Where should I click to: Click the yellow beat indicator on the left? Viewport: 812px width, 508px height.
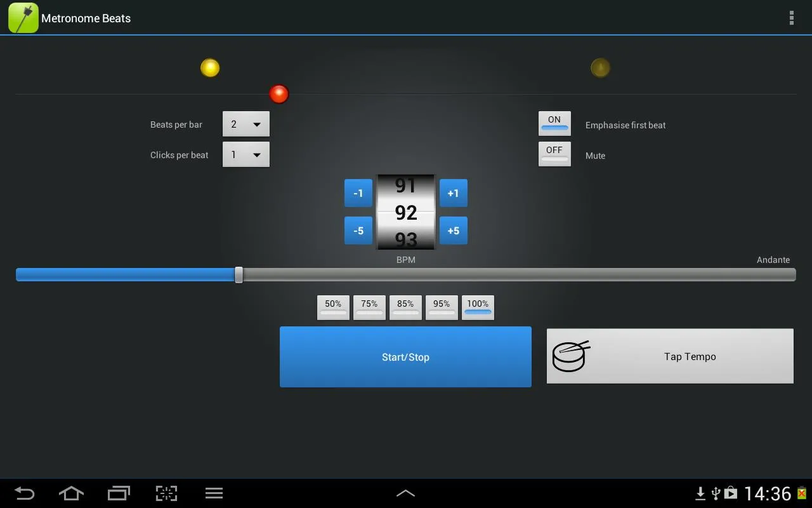tap(210, 67)
